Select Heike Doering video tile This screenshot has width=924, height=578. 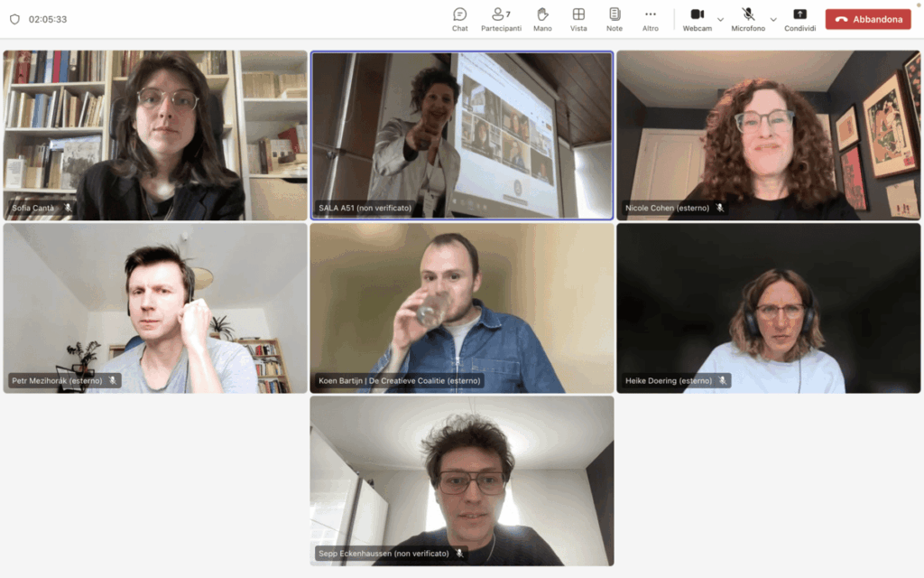pos(769,308)
